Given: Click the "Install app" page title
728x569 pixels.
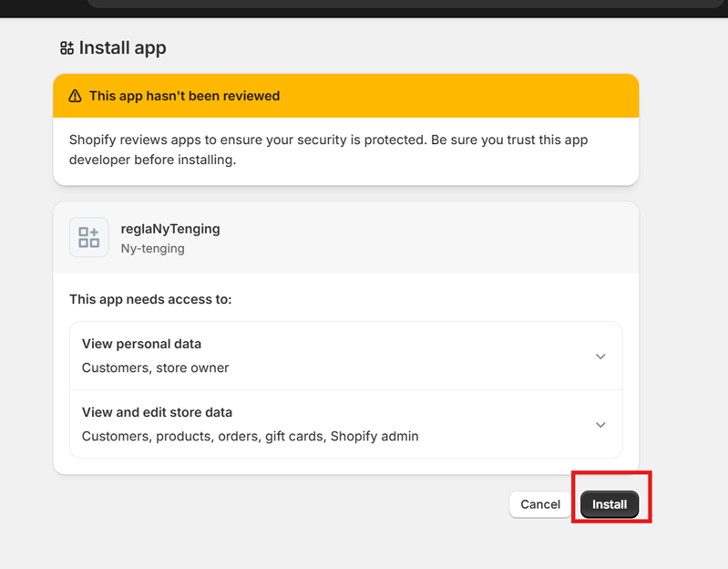Looking at the screenshot, I should (x=122, y=48).
